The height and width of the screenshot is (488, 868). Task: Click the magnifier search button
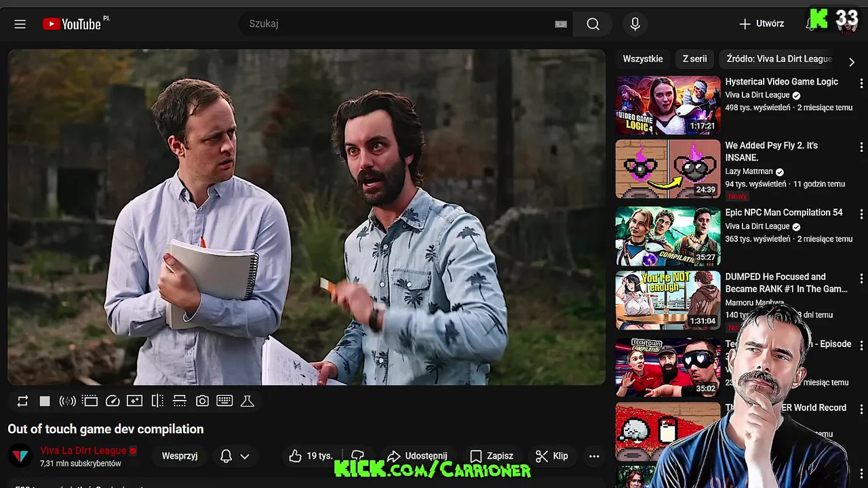click(x=593, y=24)
